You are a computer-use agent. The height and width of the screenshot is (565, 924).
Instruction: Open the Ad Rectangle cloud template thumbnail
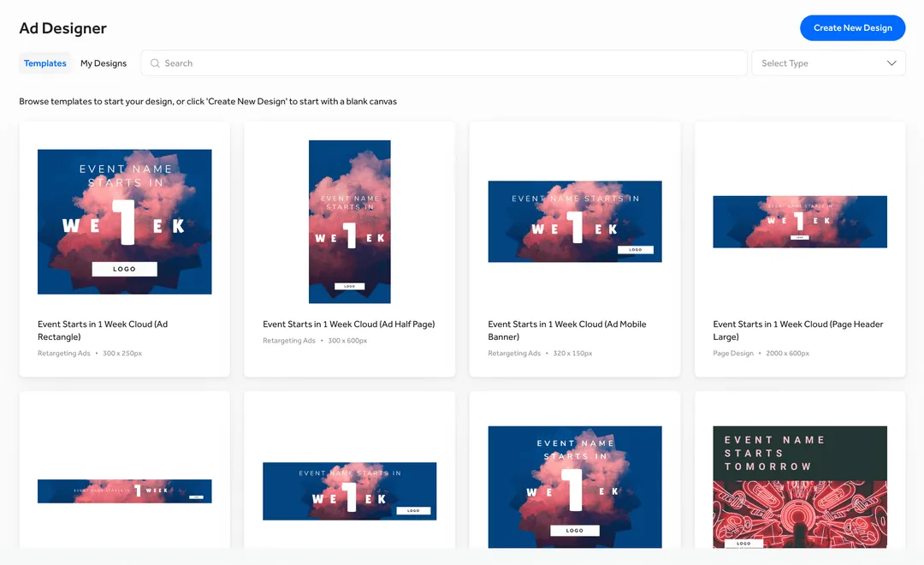tap(124, 221)
